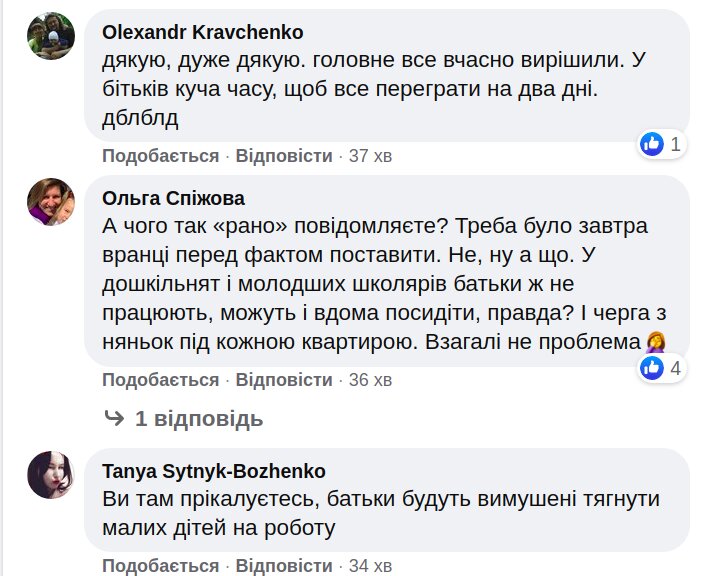Visit Tanya Sytnyk-Bozhenko's profile via name
Screen dimensions: 727x576
click(214, 471)
